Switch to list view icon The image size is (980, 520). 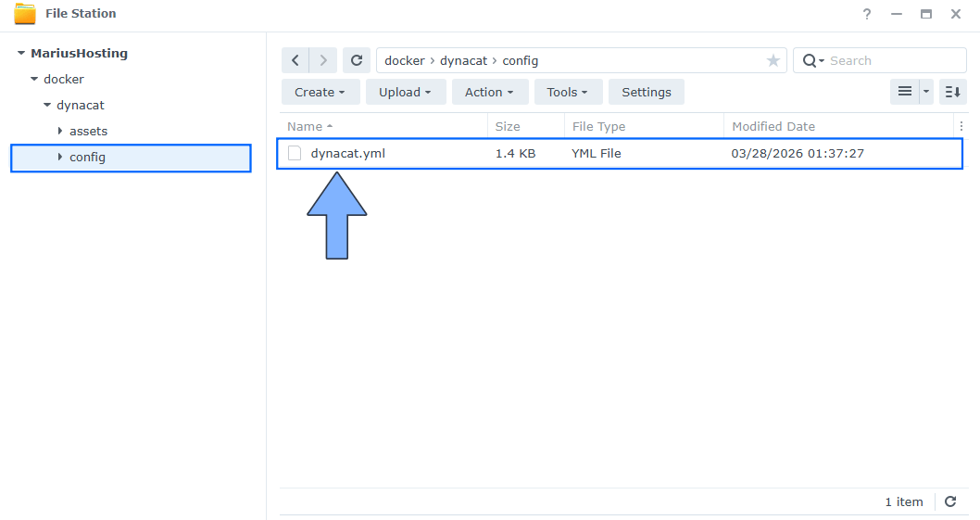pos(904,92)
